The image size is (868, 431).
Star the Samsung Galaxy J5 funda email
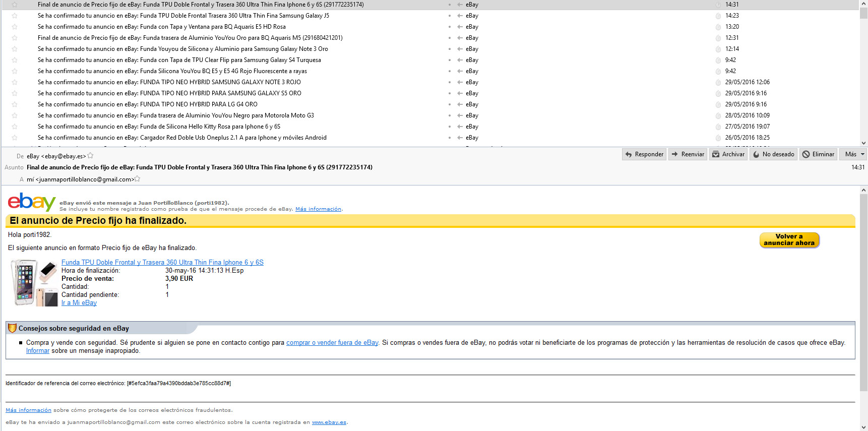click(15, 16)
